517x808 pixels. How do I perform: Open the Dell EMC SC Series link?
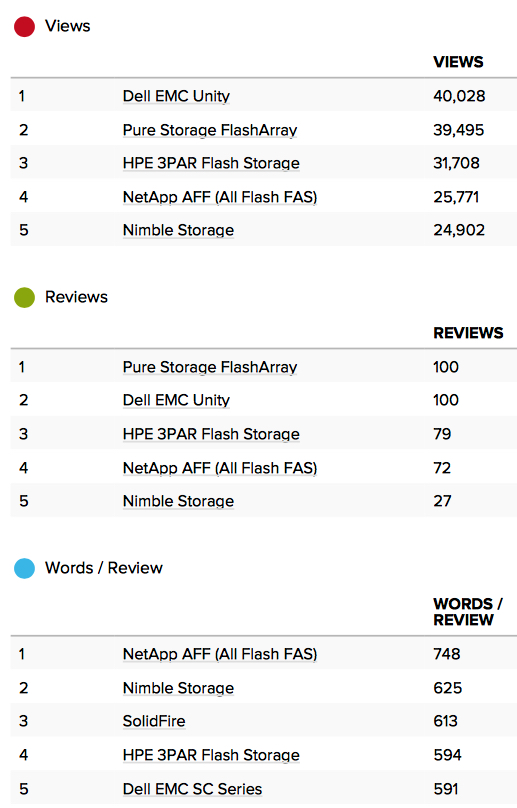(192, 789)
